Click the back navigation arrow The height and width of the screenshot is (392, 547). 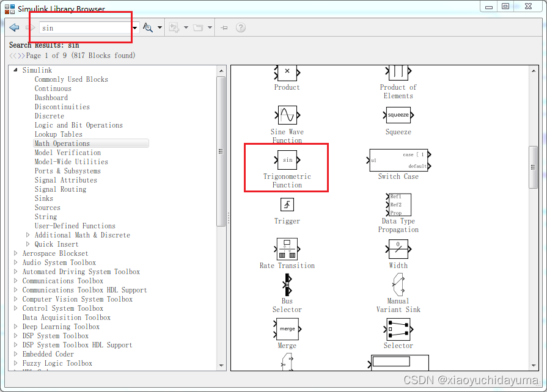coord(14,27)
